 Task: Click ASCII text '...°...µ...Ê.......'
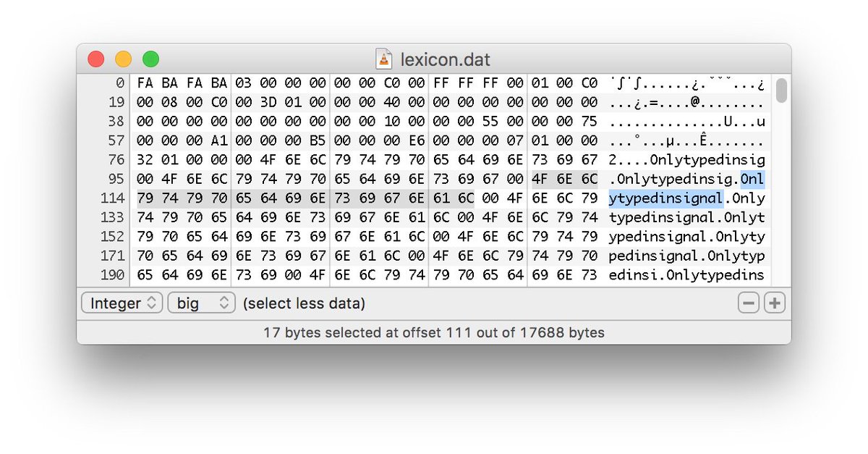point(686,140)
